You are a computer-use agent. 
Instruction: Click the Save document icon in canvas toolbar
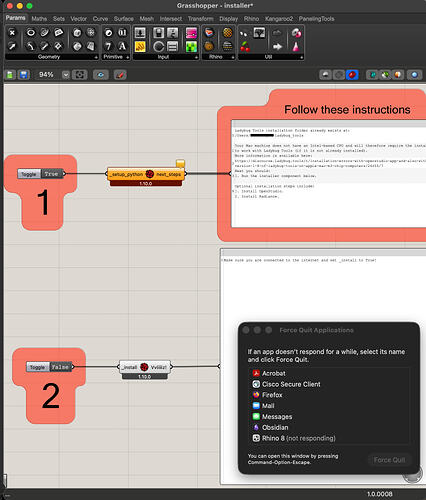click(24, 75)
